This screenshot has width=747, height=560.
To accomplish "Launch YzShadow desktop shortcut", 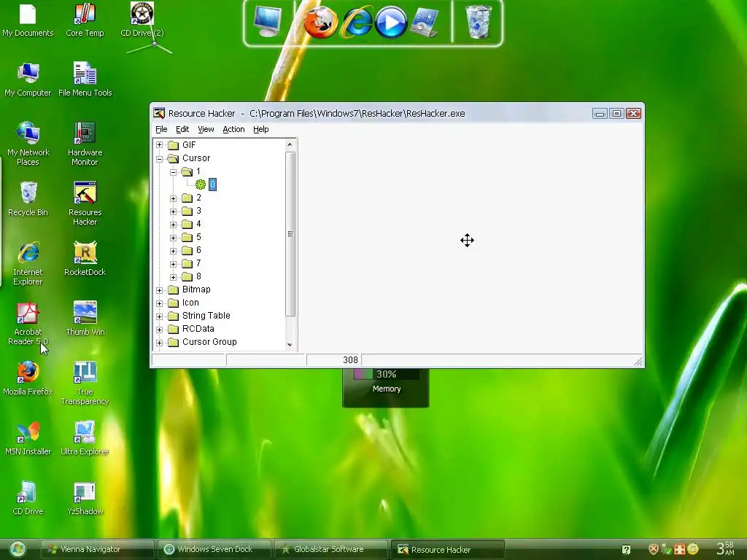I will [85, 499].
